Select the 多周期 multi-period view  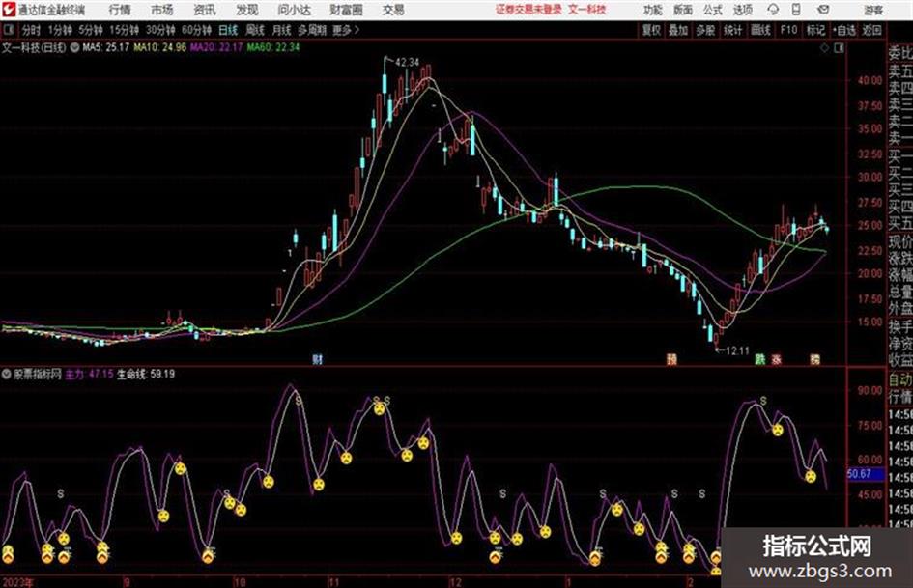pos(312,30)
